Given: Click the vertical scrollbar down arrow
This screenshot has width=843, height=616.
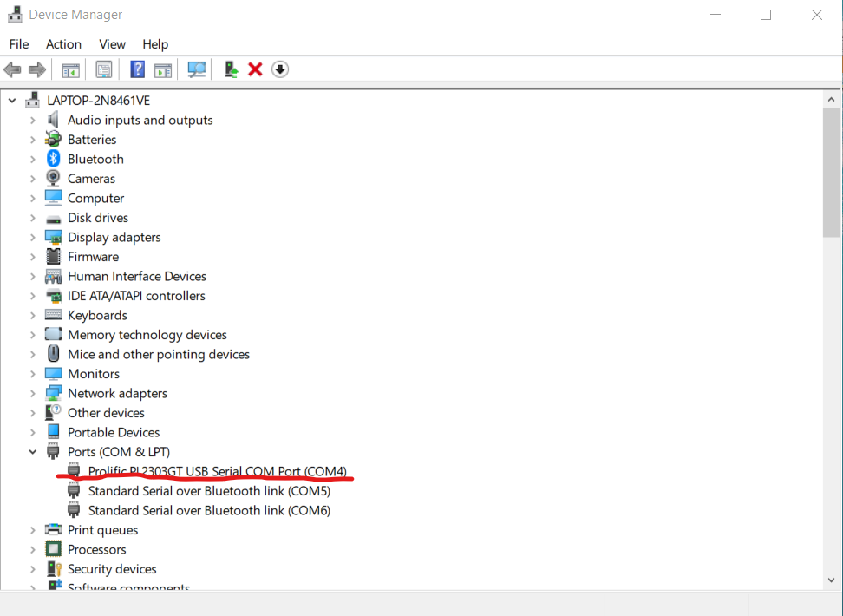Looking at the screenshot, I should click(x=831, y=580).
